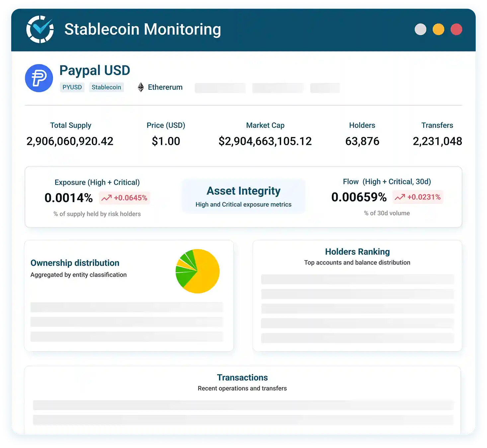The image size is (487, 448).
Task: Click the PayPal USD coin logo
Action: 39,78
